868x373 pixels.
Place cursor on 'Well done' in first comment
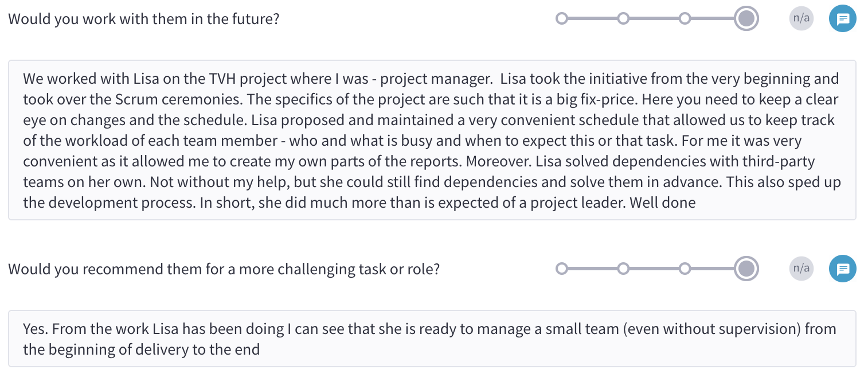(x=663, y=203)
